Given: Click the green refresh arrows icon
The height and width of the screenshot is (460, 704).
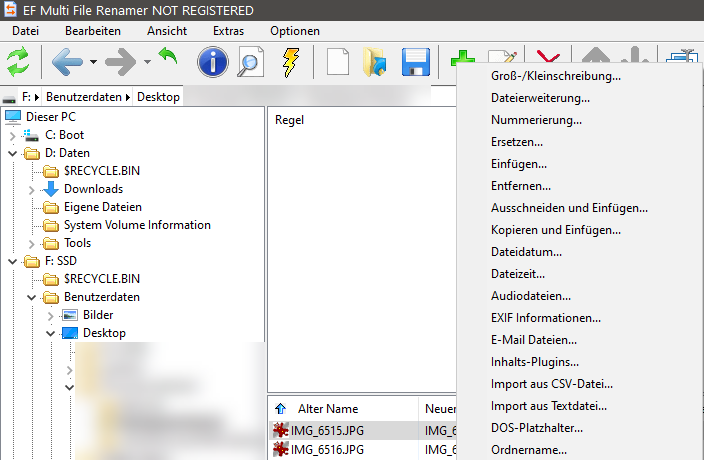Looking at the screenshot, I should click(18, 61).
